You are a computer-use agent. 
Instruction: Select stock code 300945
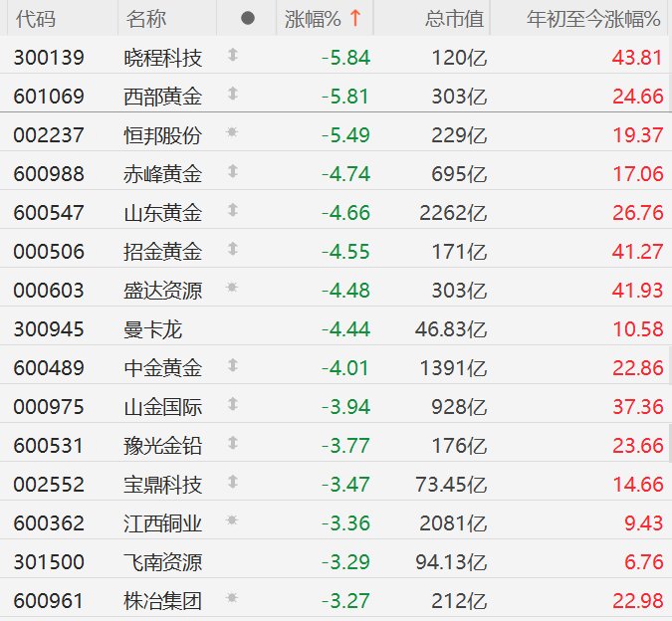(49, 329)
